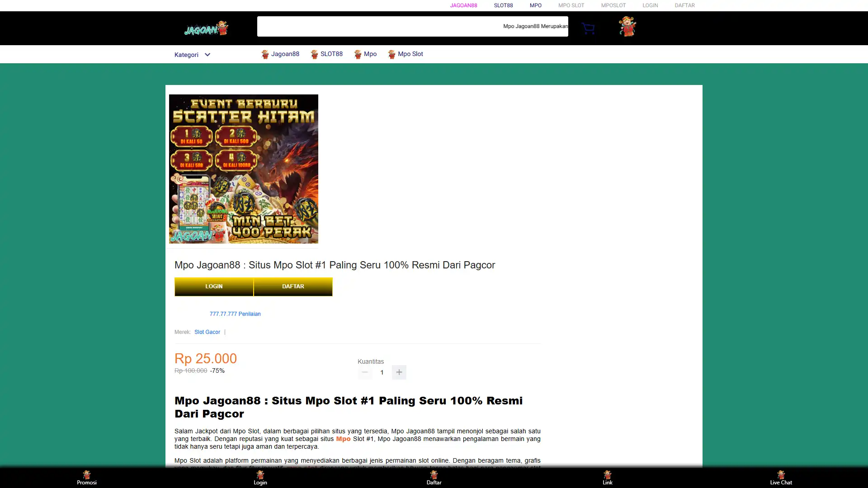This screenshot has width=868, height=488.
Task: Select the JAGOAN88 navigation menu item
Action: click(x=463, y=5)
